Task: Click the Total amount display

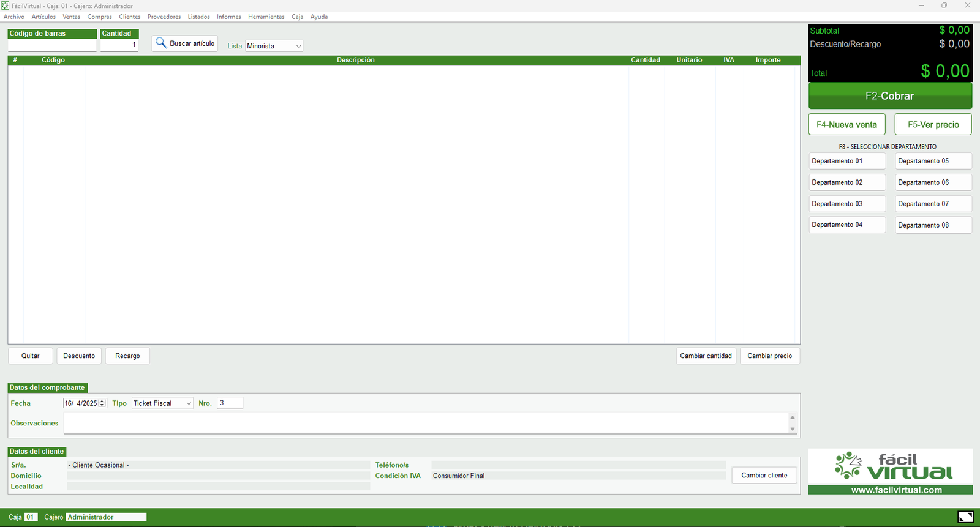Action: pyautogui.click(x=945, y=71)
